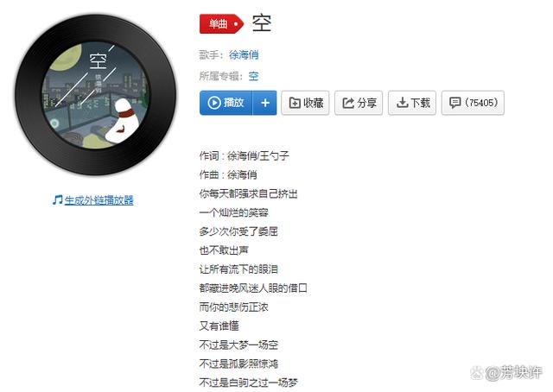Click the music note icon beside 生成外链播放器
This screenshot has width=553, height=392.
58,199
